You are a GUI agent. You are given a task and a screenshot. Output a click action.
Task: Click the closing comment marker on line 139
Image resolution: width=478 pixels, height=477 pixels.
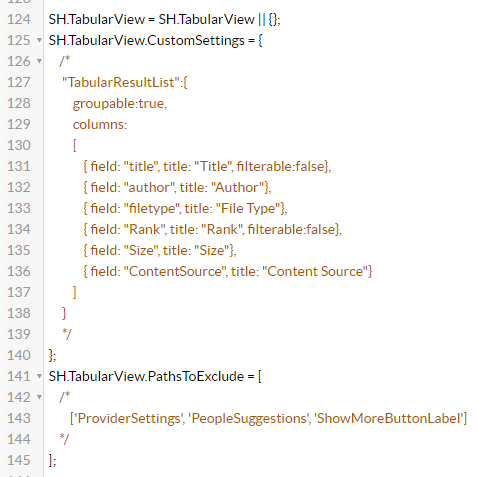(67, 334)
